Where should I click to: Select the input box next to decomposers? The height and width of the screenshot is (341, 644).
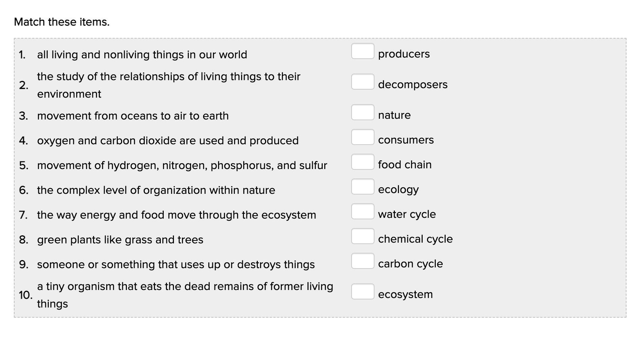[x=362, y=82]
